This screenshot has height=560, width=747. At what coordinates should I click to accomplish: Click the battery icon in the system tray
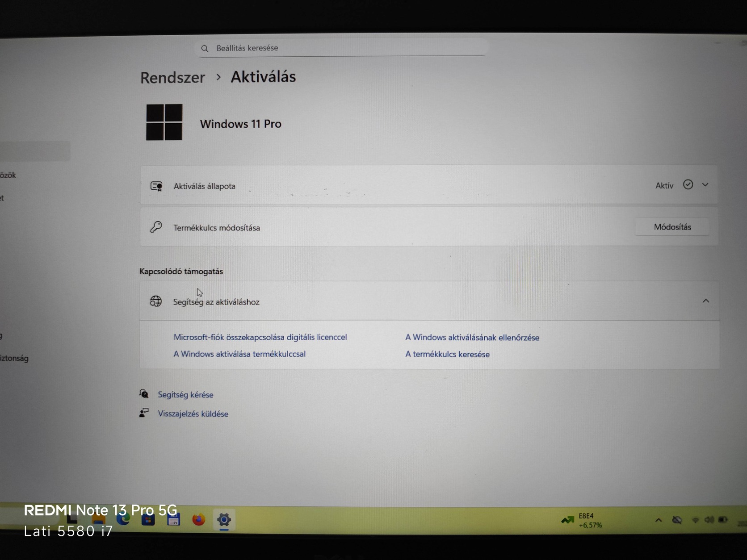click(x=723, y=520)
